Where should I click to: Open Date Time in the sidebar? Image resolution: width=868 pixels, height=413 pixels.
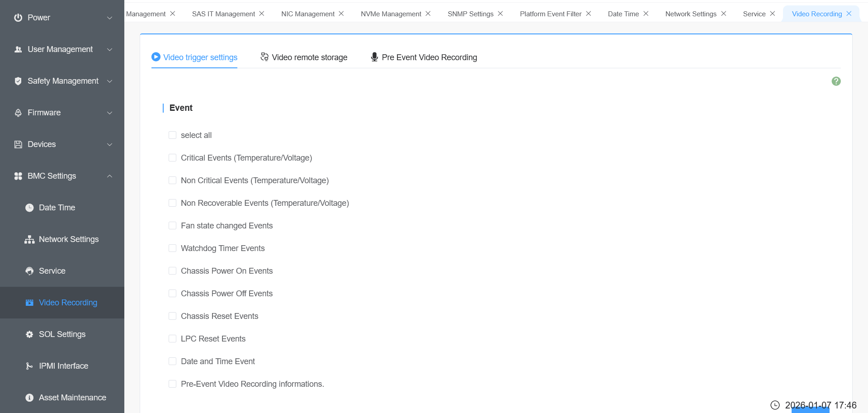click(57, 208)
